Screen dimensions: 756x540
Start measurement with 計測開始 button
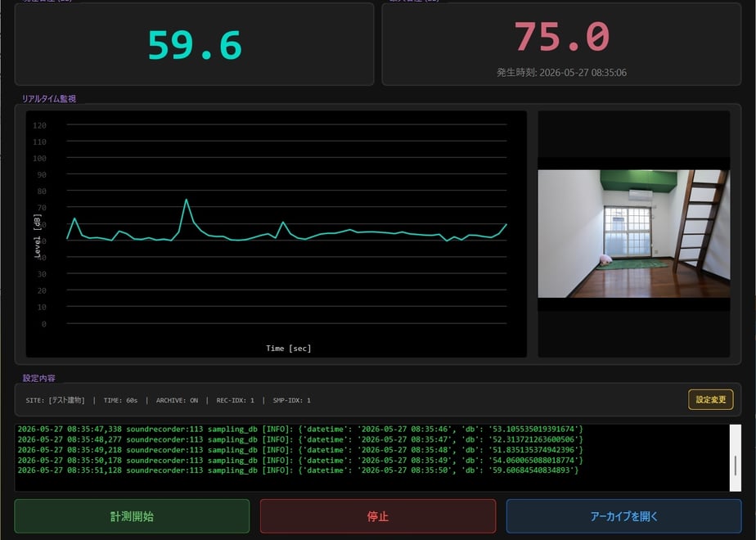(x=132, y=516)
